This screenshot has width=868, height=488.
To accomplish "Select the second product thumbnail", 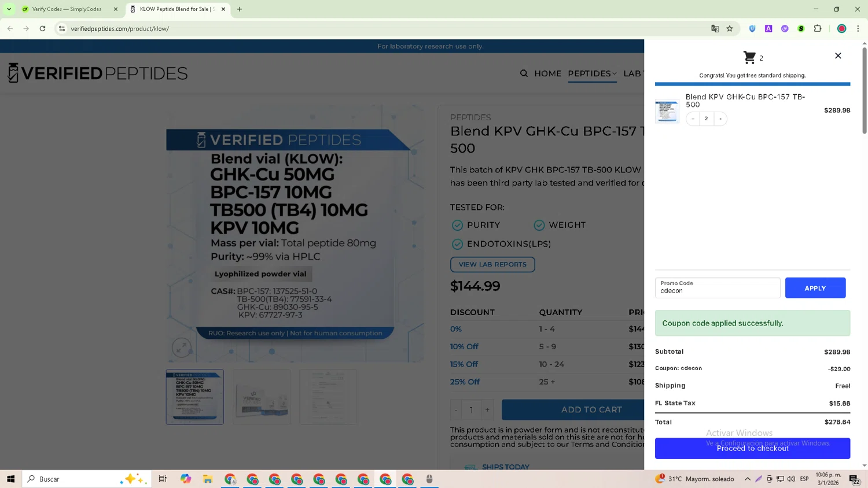I will [262, 397].
